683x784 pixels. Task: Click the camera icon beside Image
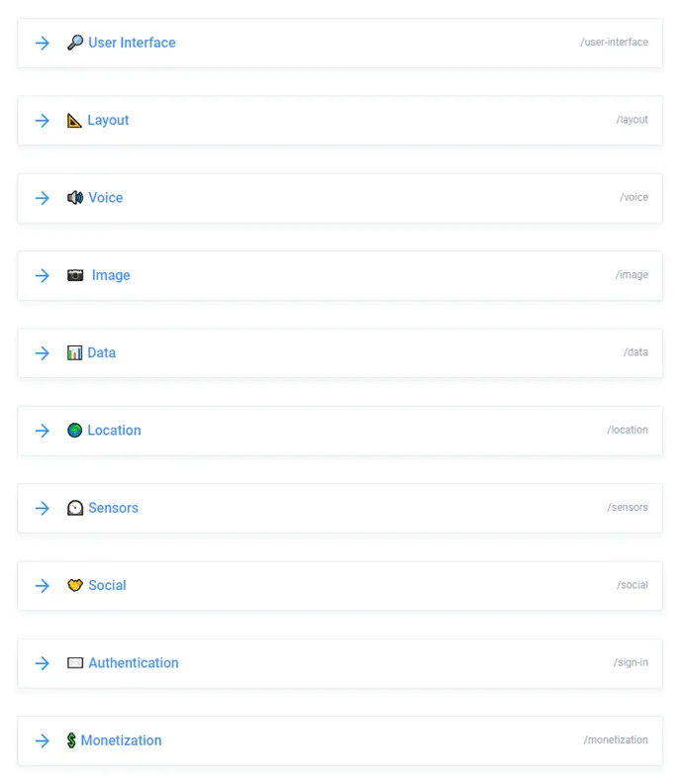(x=75, y=275)
